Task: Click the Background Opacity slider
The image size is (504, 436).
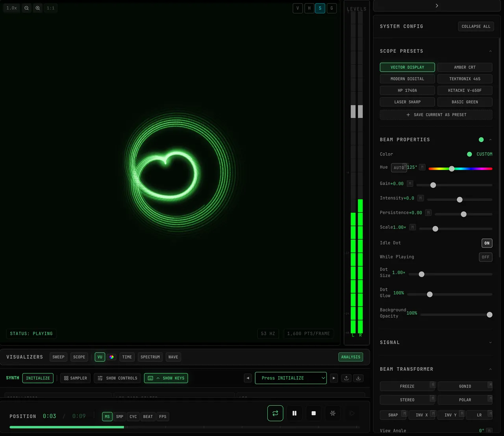Action: [x=456, y=315]
